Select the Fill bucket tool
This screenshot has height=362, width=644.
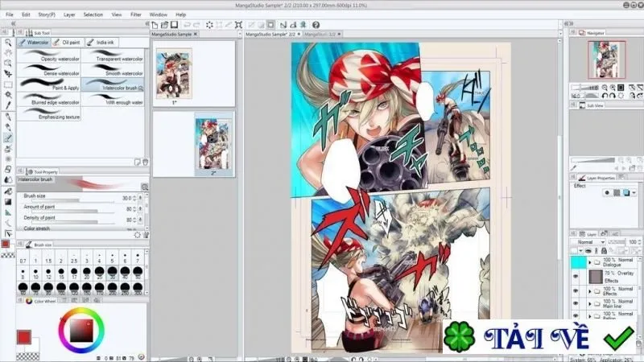tap(8, 191)
